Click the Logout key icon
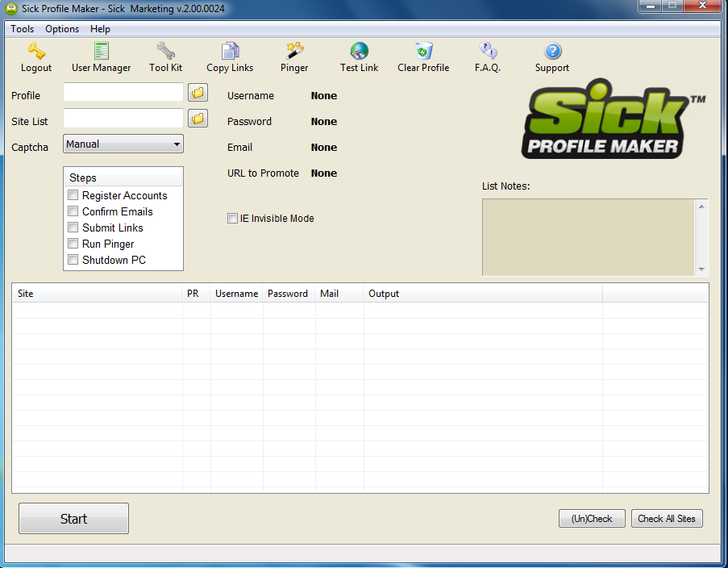The image size is (728, 568). 36,51
